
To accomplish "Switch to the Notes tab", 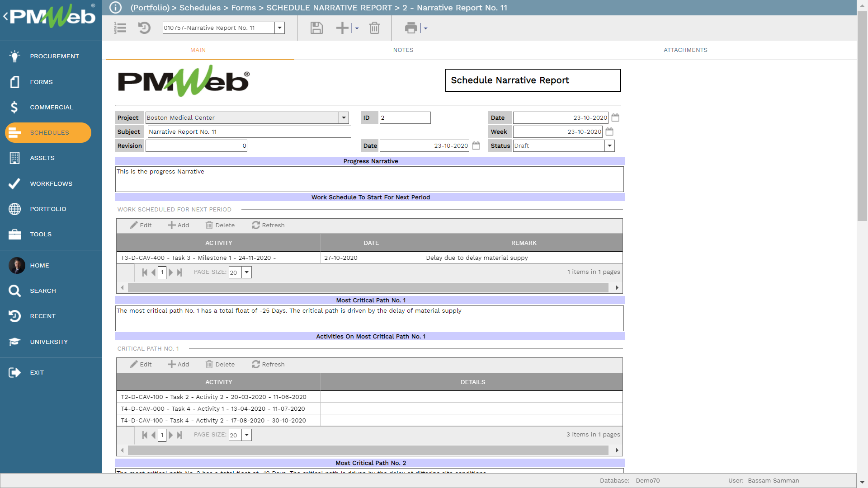I will pos(403,50).
